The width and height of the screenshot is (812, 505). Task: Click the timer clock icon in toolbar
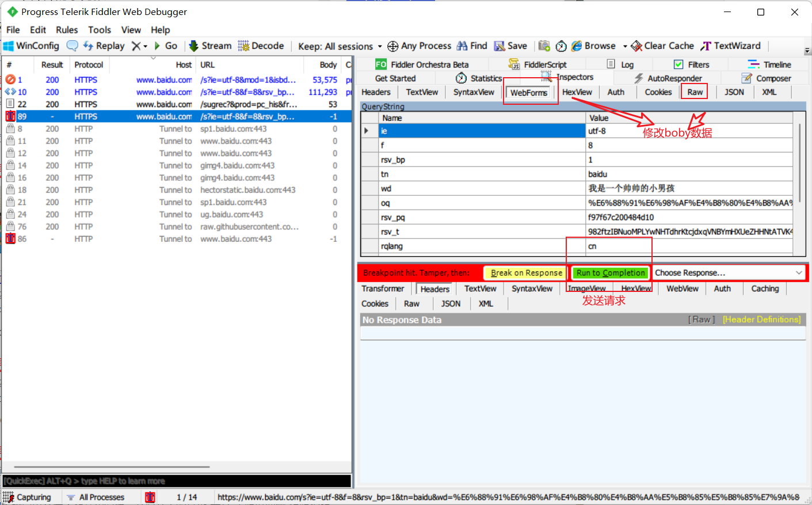click(561, 46)
